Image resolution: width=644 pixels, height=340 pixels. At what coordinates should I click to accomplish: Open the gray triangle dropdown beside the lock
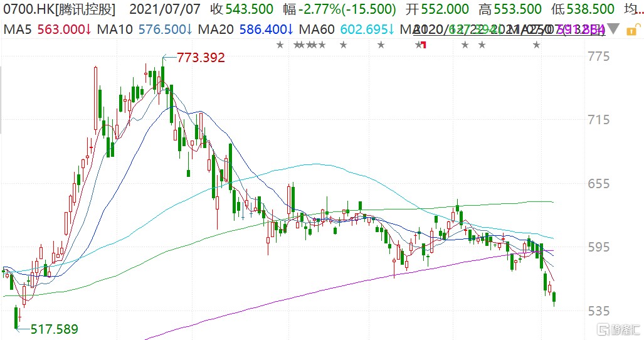(x=613, y=29)
